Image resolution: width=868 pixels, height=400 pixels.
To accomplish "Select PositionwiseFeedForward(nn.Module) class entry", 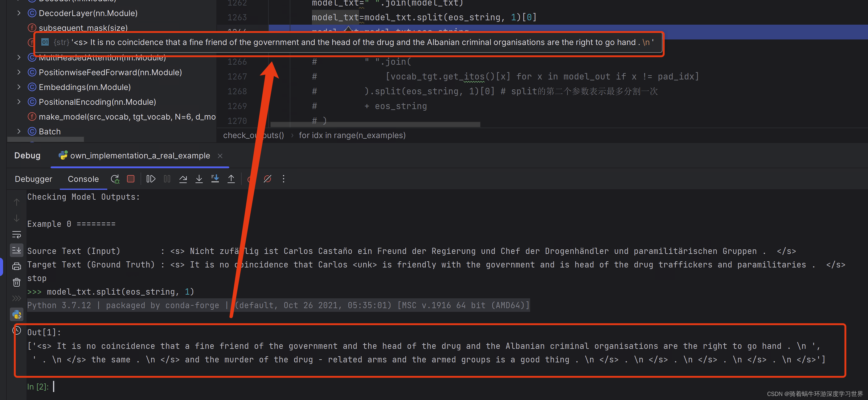I will [110, 72].
